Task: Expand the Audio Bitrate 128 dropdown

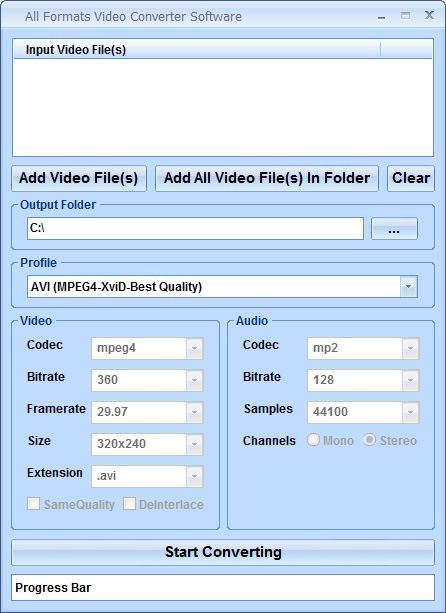Action: [410, 380]
